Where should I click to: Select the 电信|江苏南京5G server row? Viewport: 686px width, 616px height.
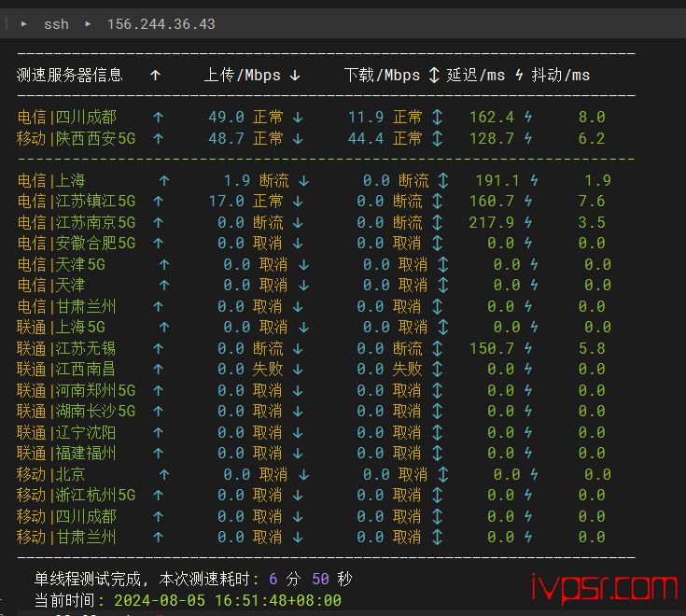(311, 222)
